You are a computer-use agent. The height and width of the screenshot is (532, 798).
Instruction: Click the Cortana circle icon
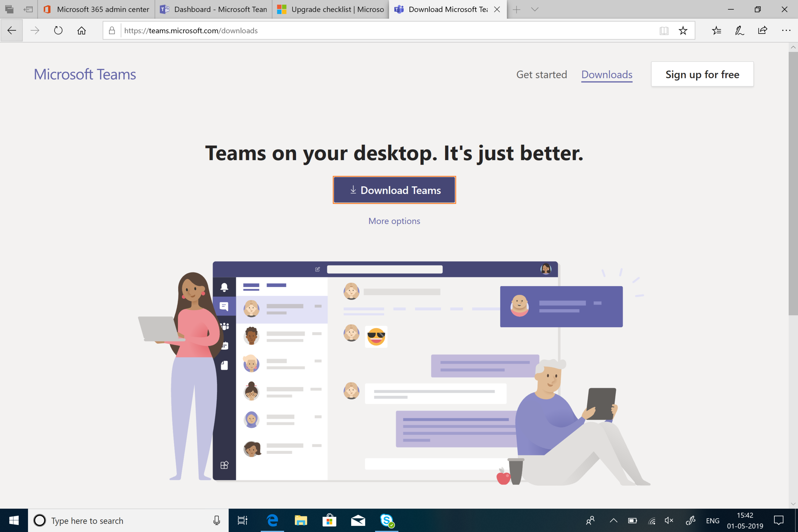coord(40,521)
